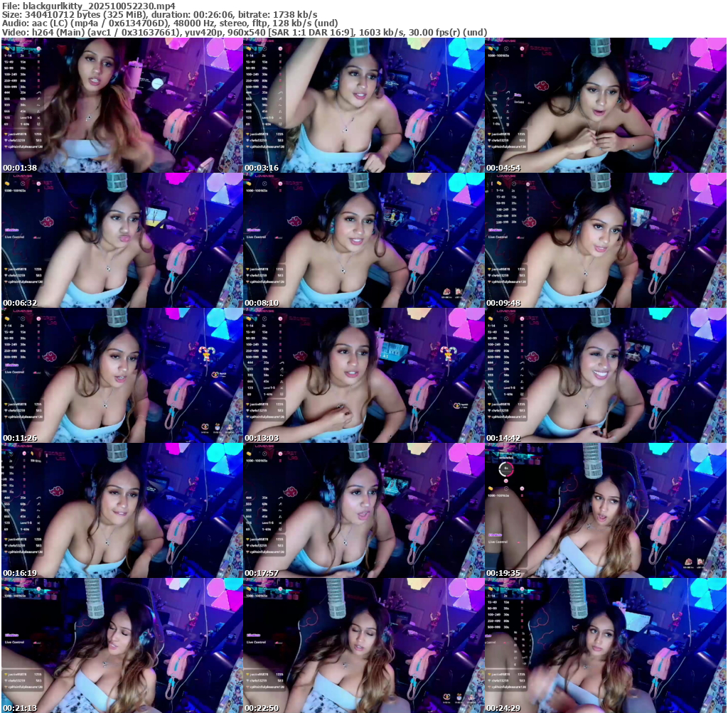The image size is (728, 713).
Task: Open the thumbnail timestamped 00:01:38
Action: click(x=122, y=105)
